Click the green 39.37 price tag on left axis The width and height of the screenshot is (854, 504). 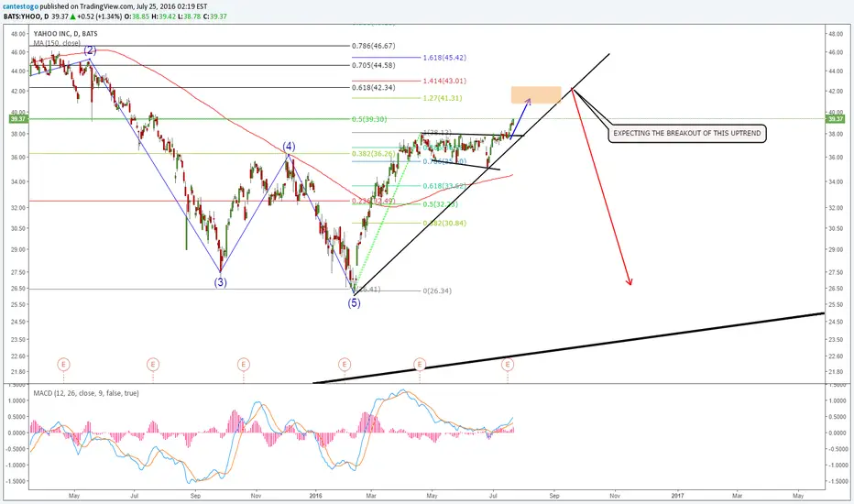click(x=17, y=119)
